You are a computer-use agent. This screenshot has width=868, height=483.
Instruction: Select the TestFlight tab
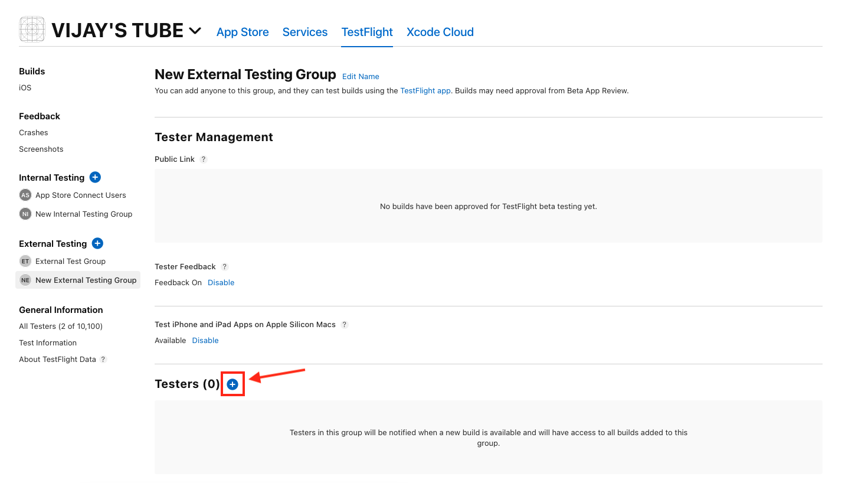point(367,32)
